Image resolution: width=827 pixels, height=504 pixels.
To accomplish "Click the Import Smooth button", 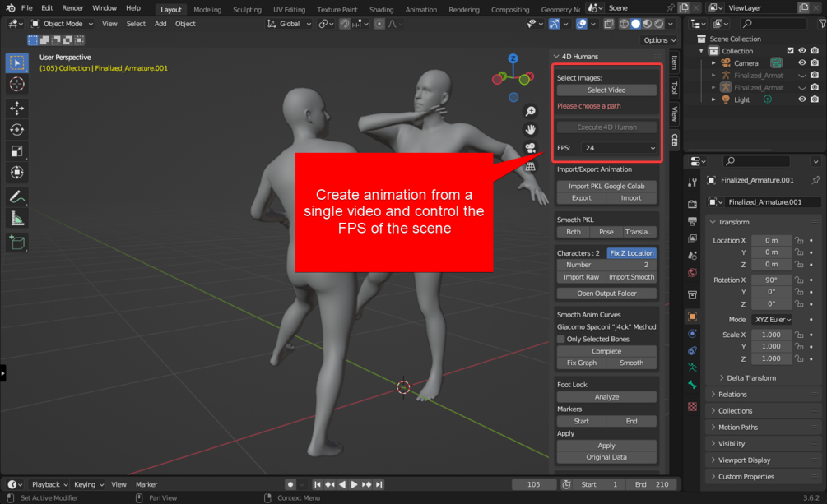I will pos(631,277).
